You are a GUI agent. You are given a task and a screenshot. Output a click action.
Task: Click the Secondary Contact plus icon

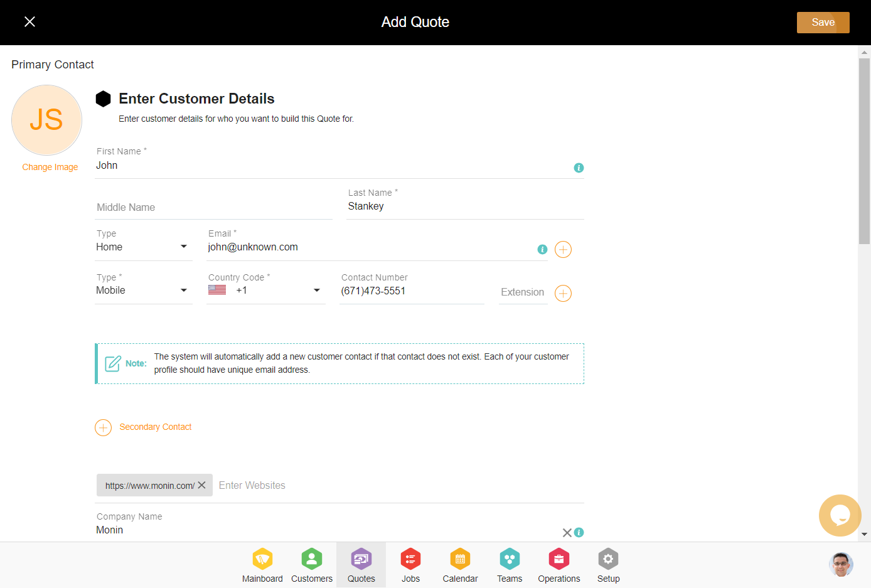pyautogui.click(x=103, y=427)
